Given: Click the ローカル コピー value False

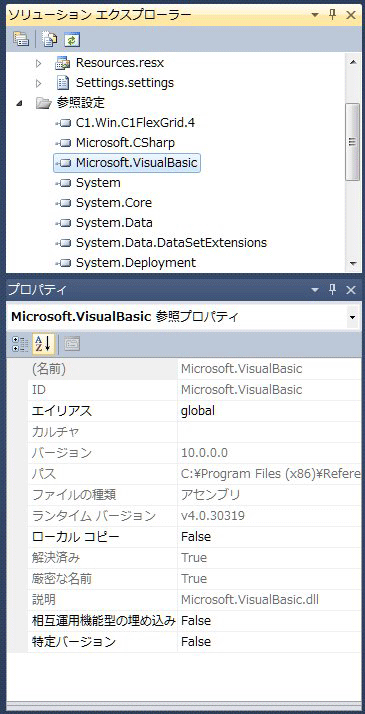Looking at the screenshot, I should [269, 536].
